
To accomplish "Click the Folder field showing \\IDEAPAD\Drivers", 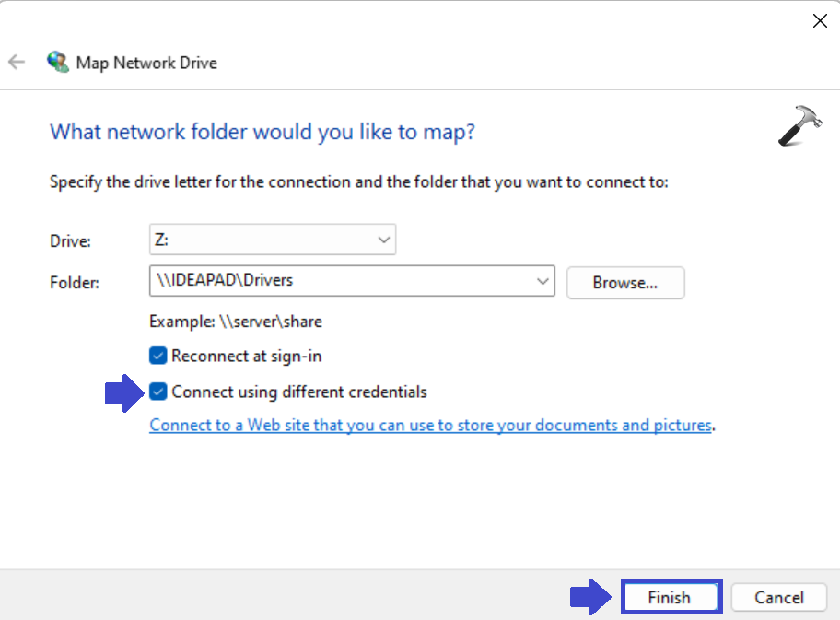I will tap(322, 281).
